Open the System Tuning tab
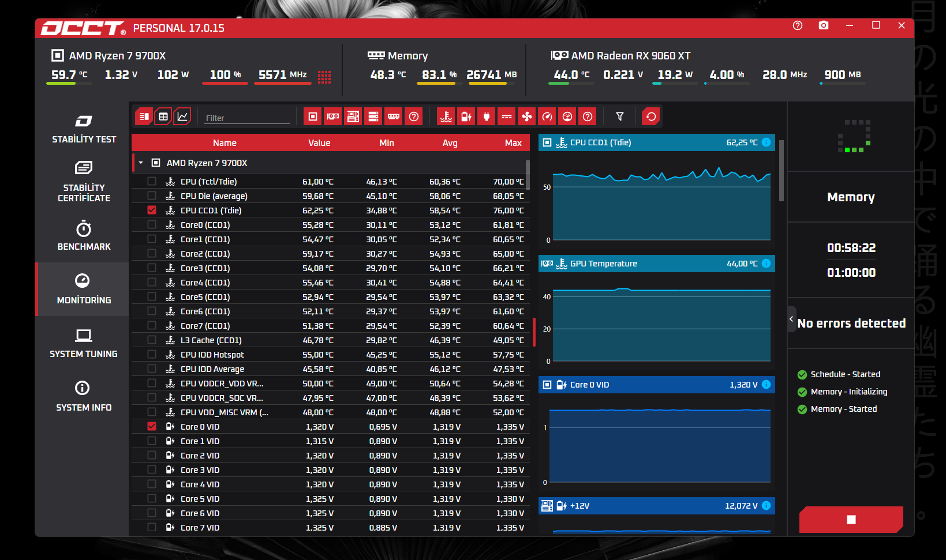The width and height of the screenshot is (946, 560). (x=84, y=343)
